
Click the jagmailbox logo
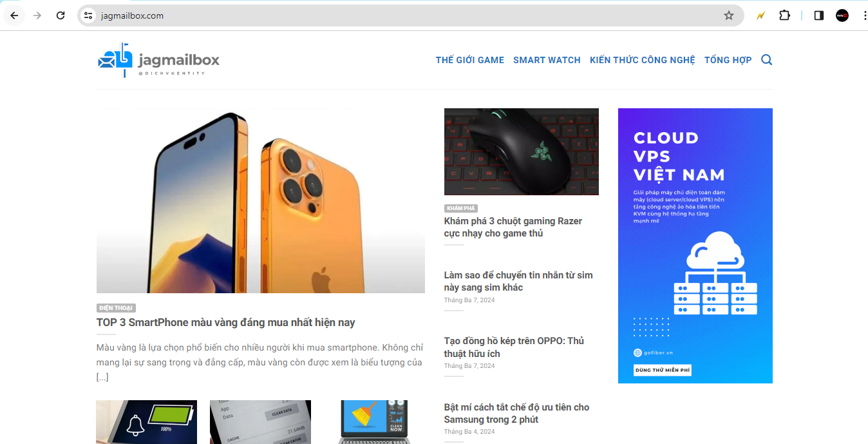point(158,60)
